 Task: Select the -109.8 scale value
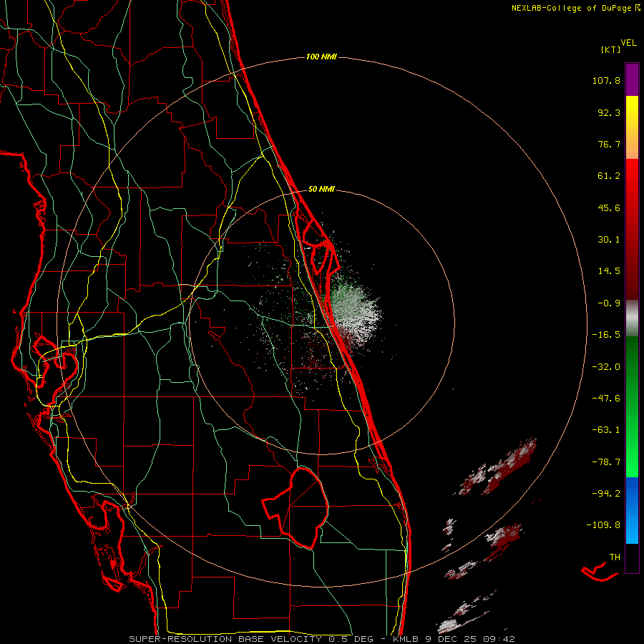(603, 525)
